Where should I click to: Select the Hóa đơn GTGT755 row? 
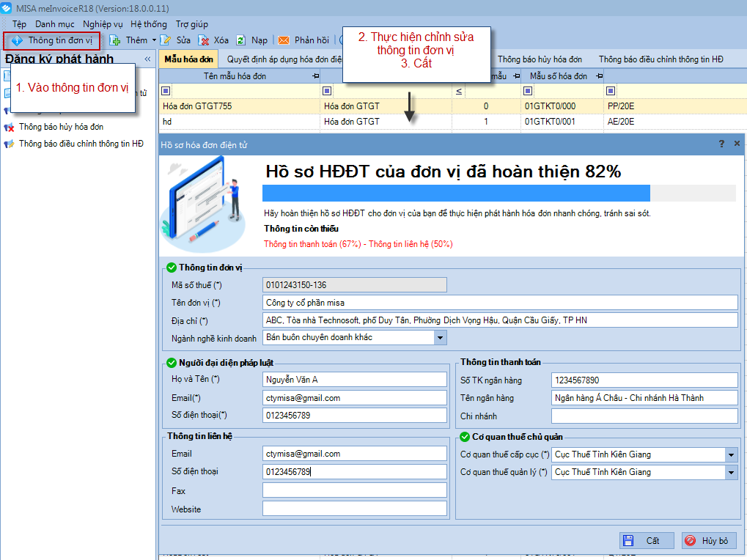tap(452, 106)
